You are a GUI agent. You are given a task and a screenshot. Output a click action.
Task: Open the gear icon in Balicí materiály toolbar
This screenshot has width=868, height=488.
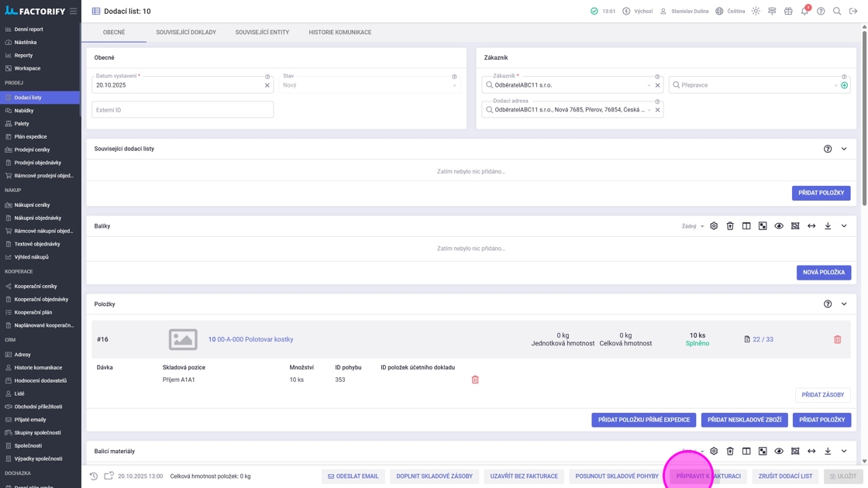pyautogui.click(x=714, y=451)
